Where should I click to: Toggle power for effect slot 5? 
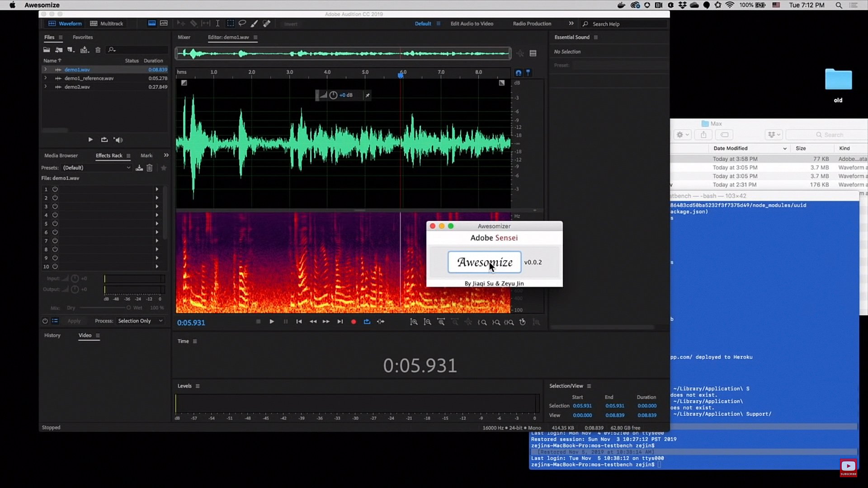tap(55, 224)
